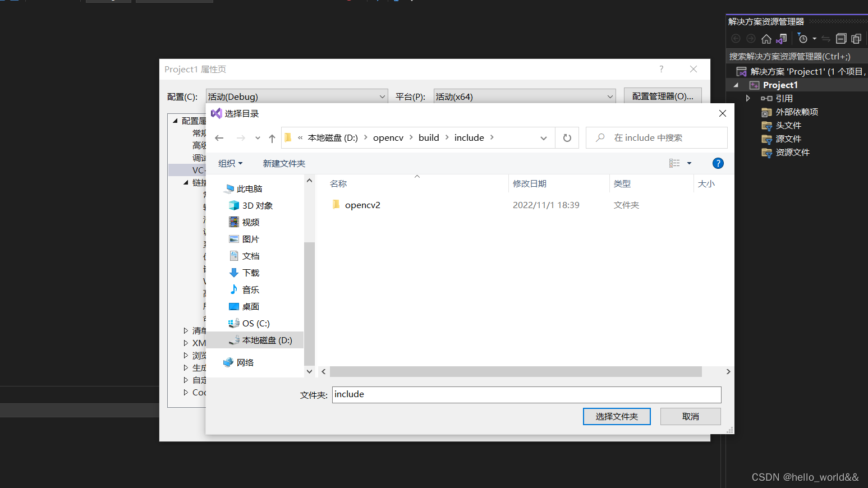
Task: Select Solution 'Project1' node
Action: (x=801, y=71)
